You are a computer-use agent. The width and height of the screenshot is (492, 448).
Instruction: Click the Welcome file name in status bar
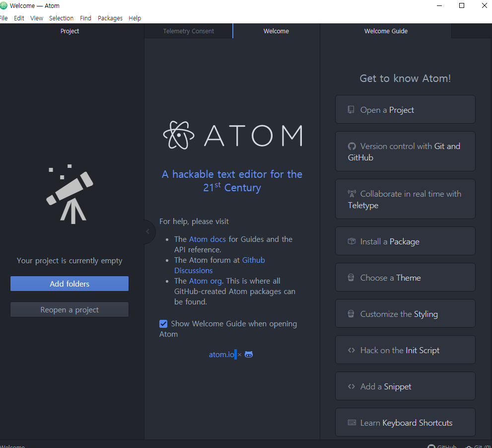click(12, 447)
